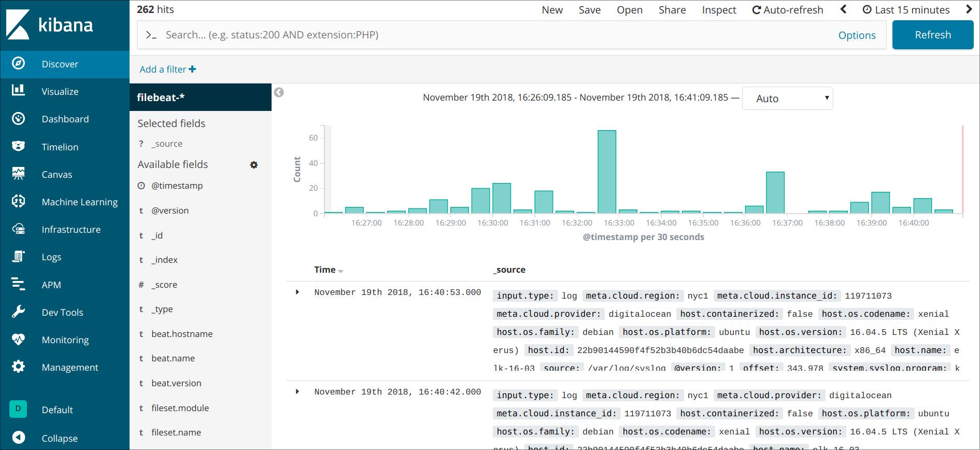
Task: Open Canvas easel icon
Action: pyautogui.click(x=18, y=174)
